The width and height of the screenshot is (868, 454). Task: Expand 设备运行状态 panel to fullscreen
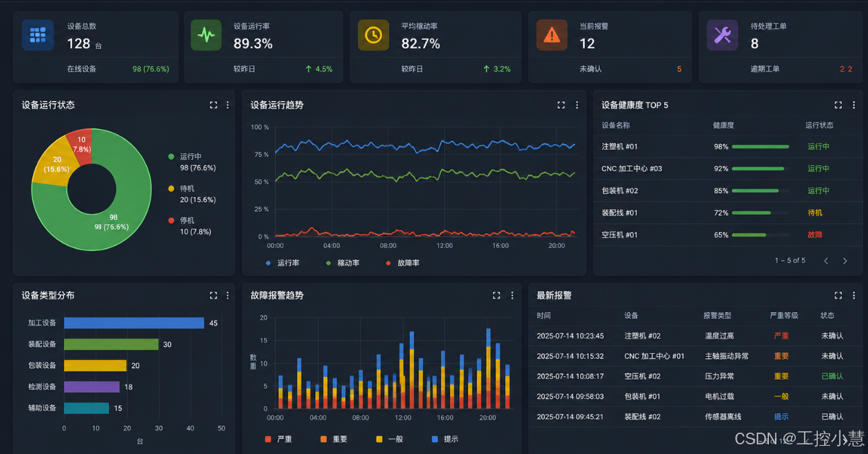(x=214, y=105)
